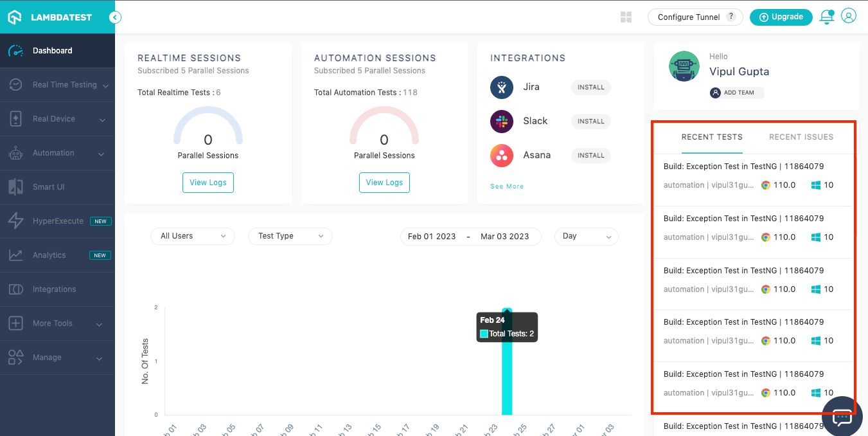Collapse the sidebar with the arrow icon
The height and width of the screenshot is (436, 868).
click(115, 17)
